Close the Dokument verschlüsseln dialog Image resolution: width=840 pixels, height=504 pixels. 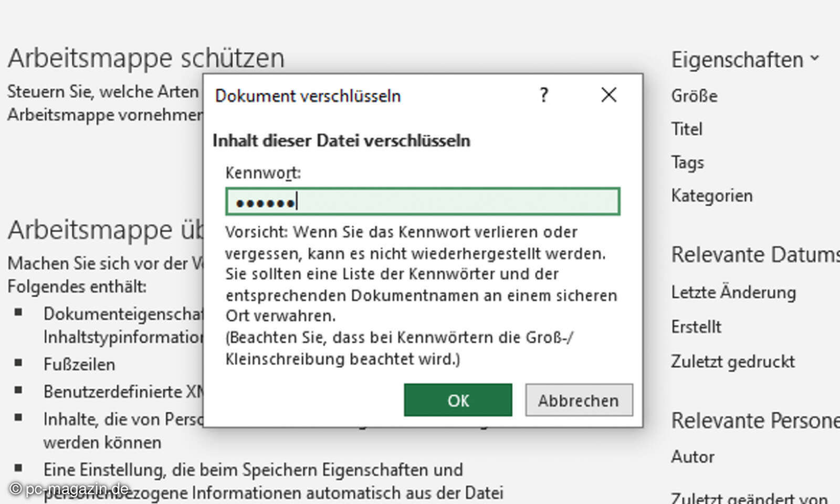[x=608, y=95]
